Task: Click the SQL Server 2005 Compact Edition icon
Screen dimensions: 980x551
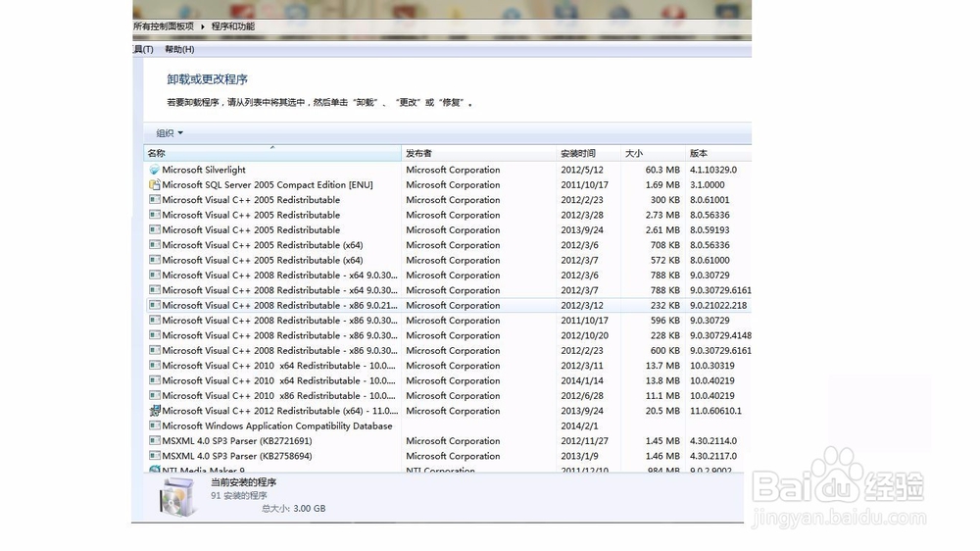Action: click(x=155, y=184)
